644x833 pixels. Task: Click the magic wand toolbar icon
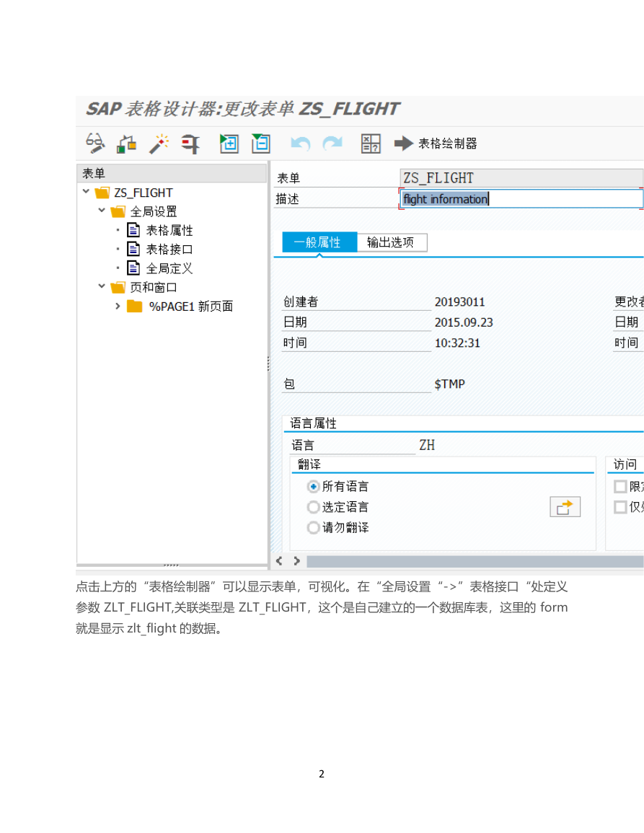[x=159, y=144]
